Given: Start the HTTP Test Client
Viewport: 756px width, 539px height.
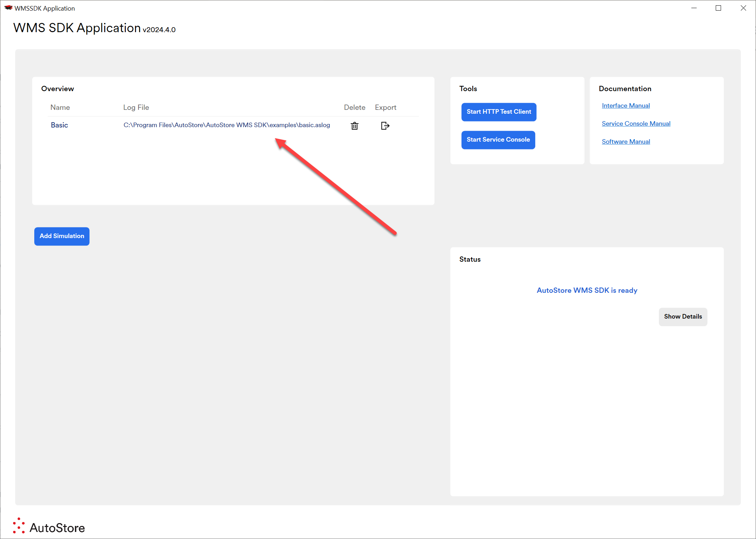Looking at the screenshot, I should (x=499, y=112).
